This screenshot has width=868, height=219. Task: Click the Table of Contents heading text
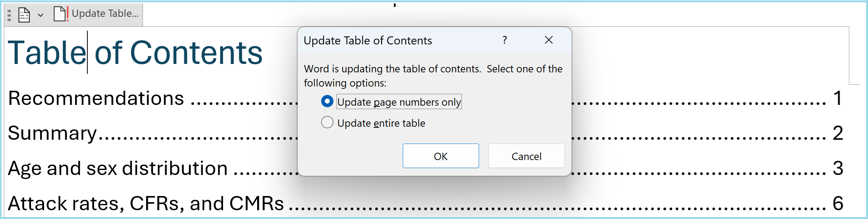tap(135, 53)
